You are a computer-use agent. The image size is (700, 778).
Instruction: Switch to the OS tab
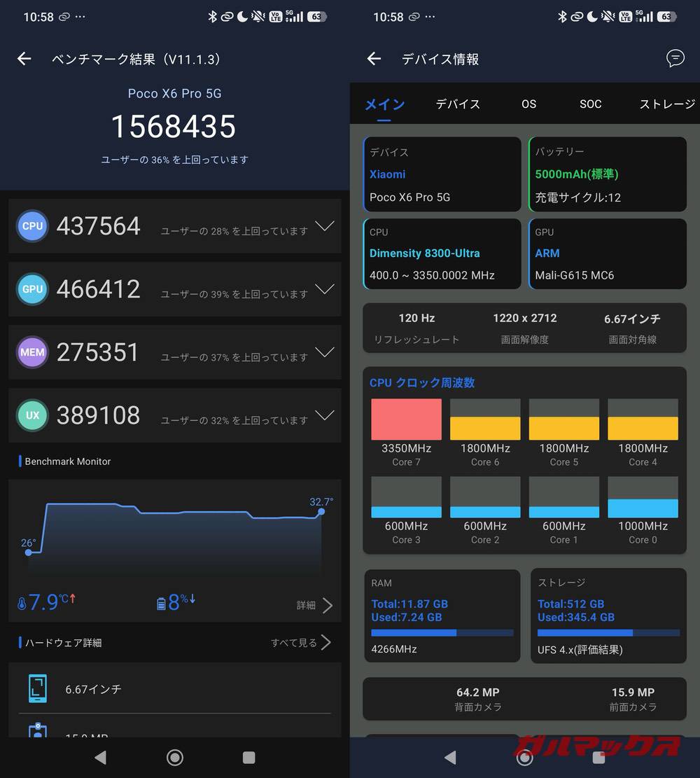coord(528,104)
